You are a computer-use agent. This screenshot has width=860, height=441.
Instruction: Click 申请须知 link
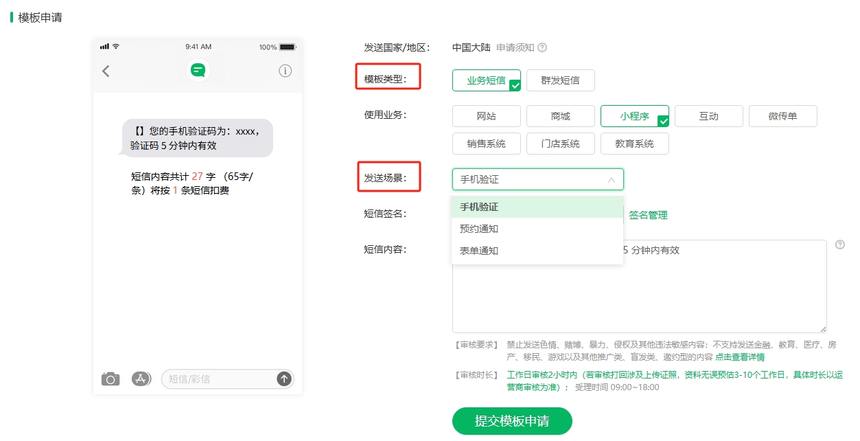coord(515,47)
